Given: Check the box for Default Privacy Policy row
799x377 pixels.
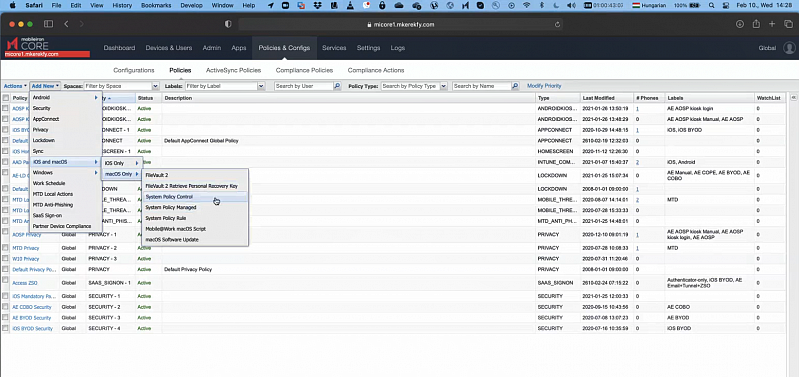Looking at the screenshot, I should pyautogui.click(x=6, y=270).
